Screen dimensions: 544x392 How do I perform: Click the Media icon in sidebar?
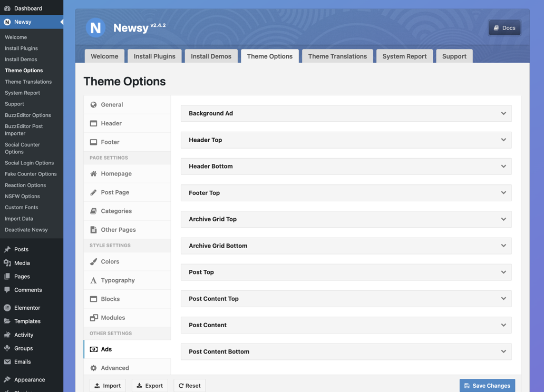pos(7,263)
